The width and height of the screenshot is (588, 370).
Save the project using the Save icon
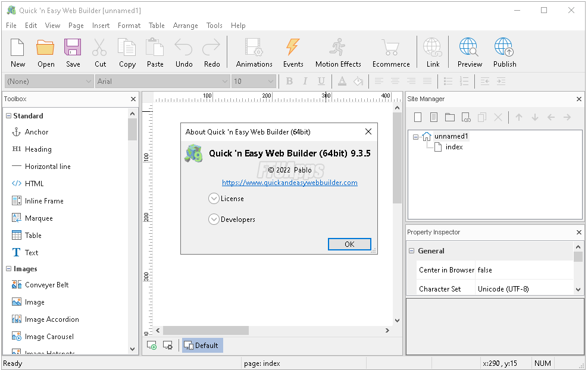click(73, 52)
